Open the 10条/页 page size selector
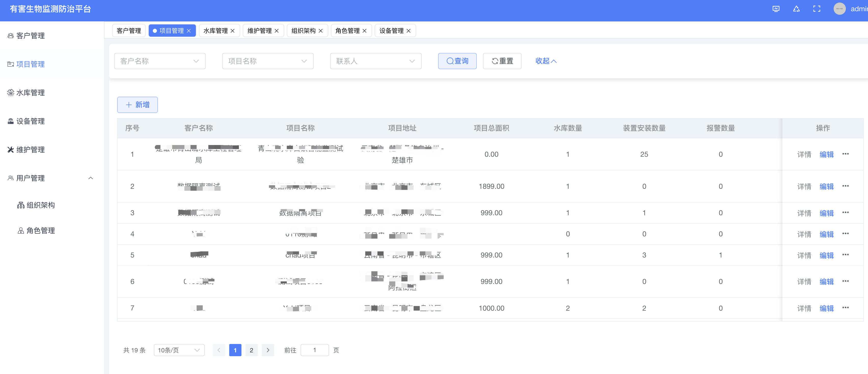The height and width of the screenshot is (374, 868). click(x=179, y=350)
